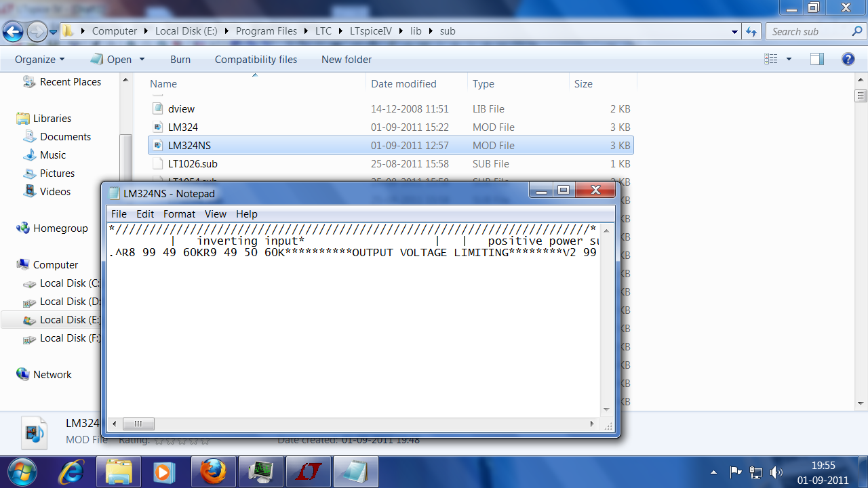Open Notepad Format menu

point(179,213)
